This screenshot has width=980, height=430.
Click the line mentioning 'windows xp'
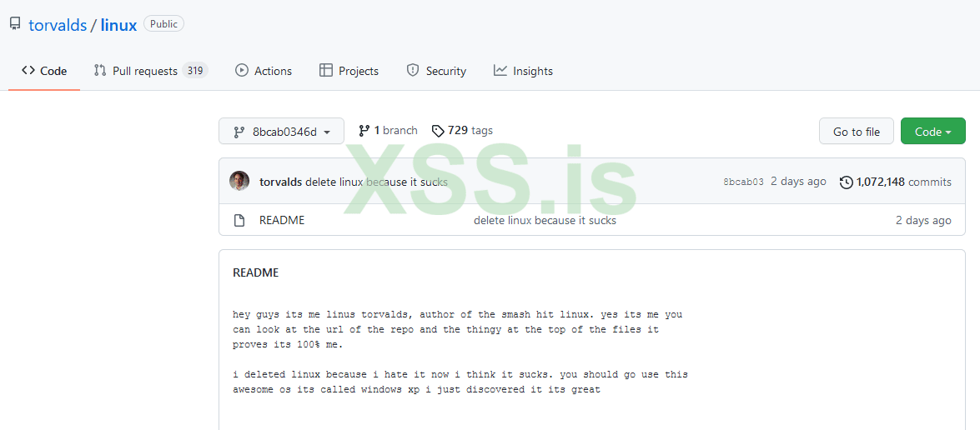coord(416,390)
